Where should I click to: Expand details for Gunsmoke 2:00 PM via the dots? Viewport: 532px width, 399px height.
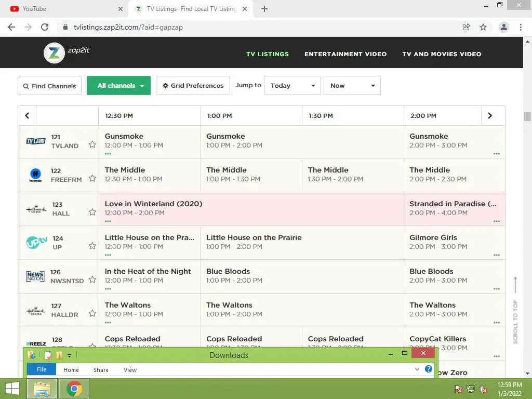497,154
